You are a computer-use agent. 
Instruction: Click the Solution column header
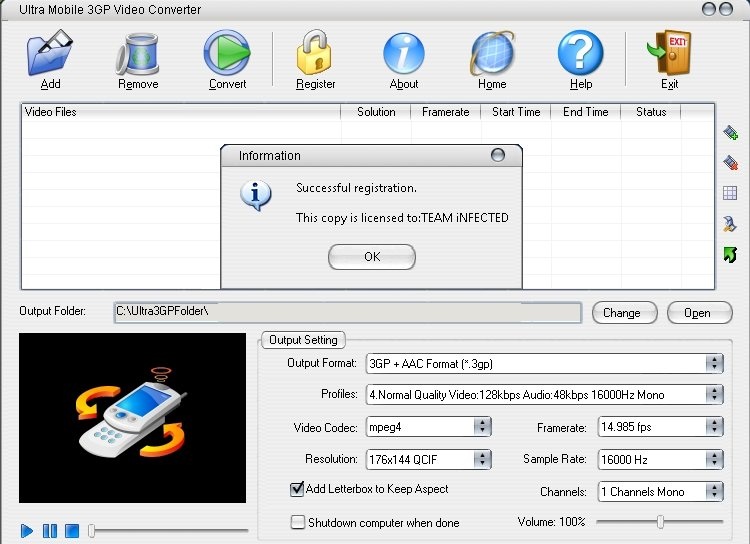[376, 112]
